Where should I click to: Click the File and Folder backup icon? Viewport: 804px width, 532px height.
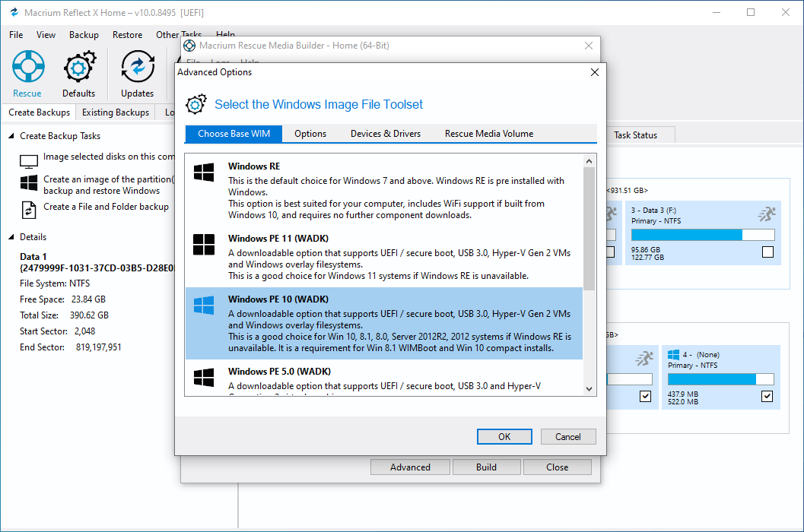tap(29, 210)
